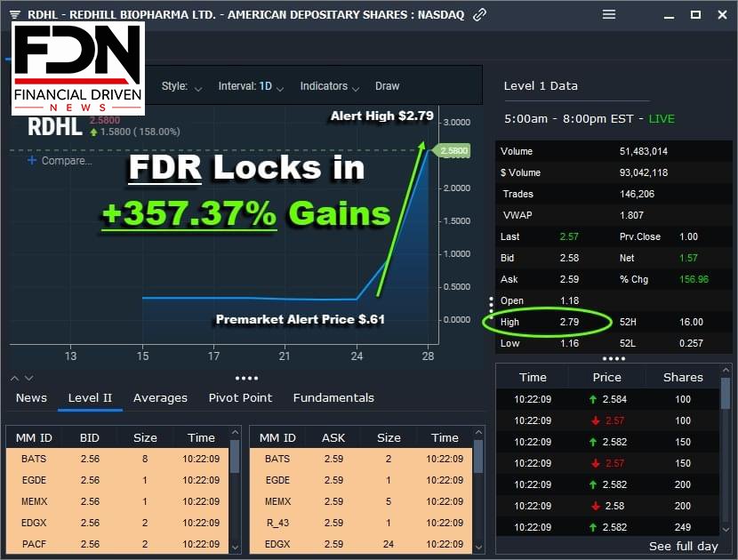This screenshot has height=560, width=738.
Task: Click the % Chg value 156.96
Action: click(x=694, y=279)
